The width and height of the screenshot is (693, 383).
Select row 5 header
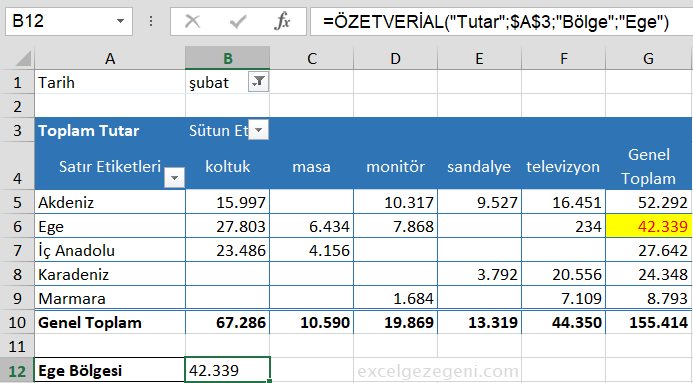17,202
